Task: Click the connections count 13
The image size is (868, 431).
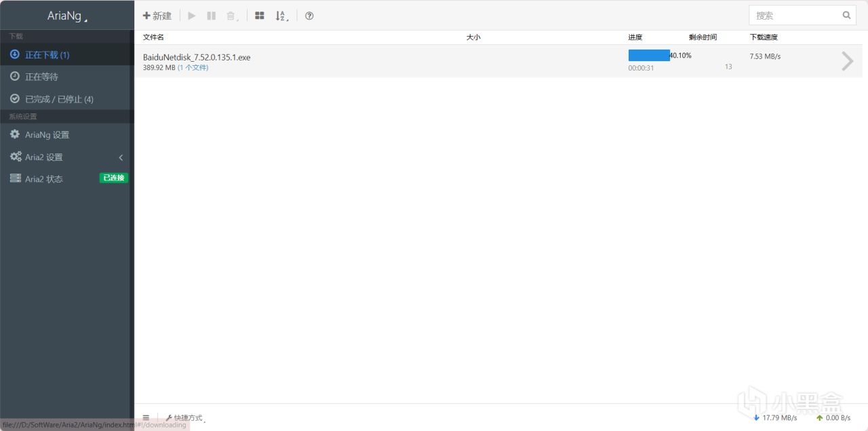Action: (x=728, y=67)
